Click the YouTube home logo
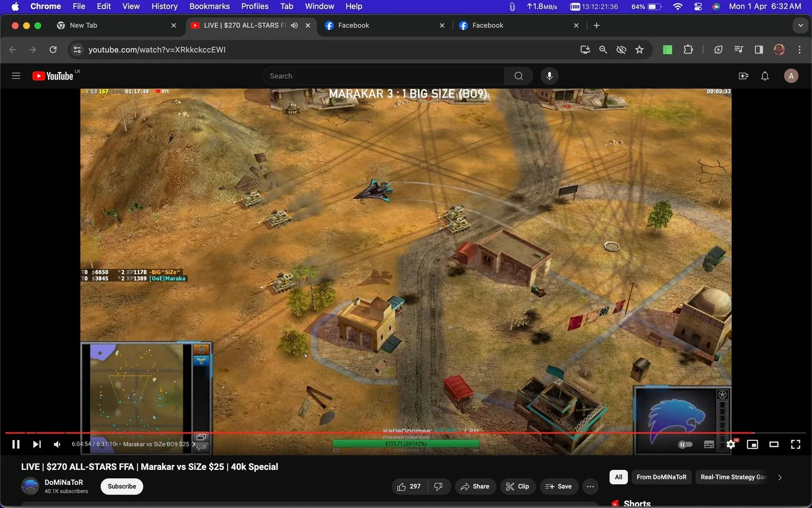 click(x=53, y=76)
